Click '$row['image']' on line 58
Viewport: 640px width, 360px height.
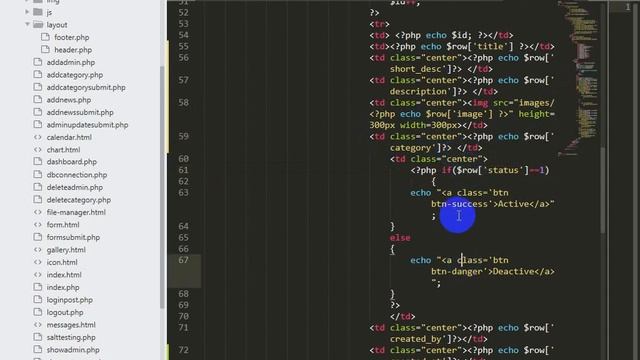pyautogui.click(x=460, y=114)
